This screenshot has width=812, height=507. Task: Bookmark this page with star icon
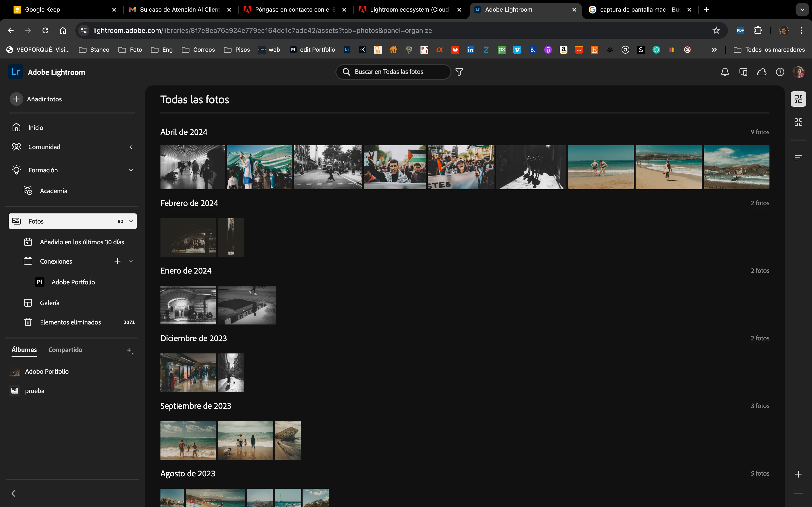pos(716,30)
